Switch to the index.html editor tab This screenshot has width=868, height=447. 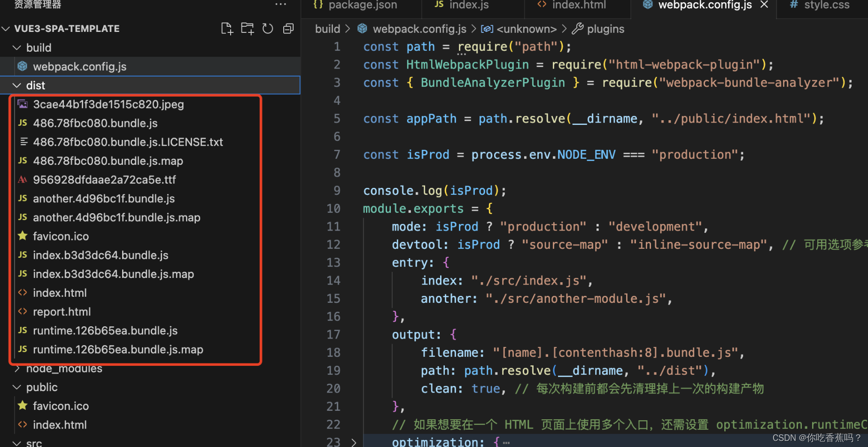click(x=572, y=5)
